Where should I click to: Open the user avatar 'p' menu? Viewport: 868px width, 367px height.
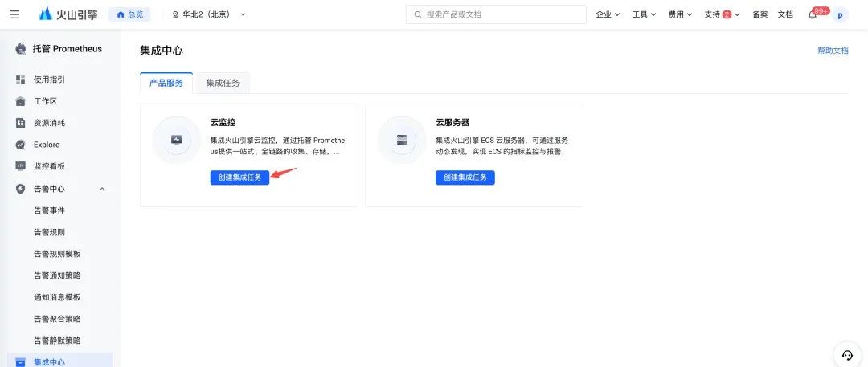[840, 15]
